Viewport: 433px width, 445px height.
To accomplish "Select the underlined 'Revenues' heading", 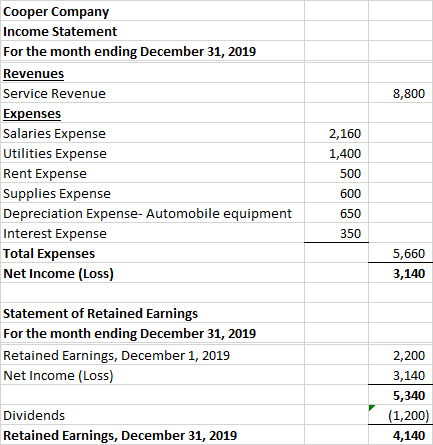I will (x=33, y=73).
